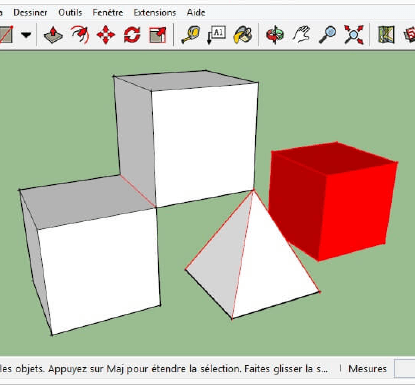This screenshot has width=415, height=386.
Task: Select the Rotate tool icon
Action: click(x=132, y=35)
